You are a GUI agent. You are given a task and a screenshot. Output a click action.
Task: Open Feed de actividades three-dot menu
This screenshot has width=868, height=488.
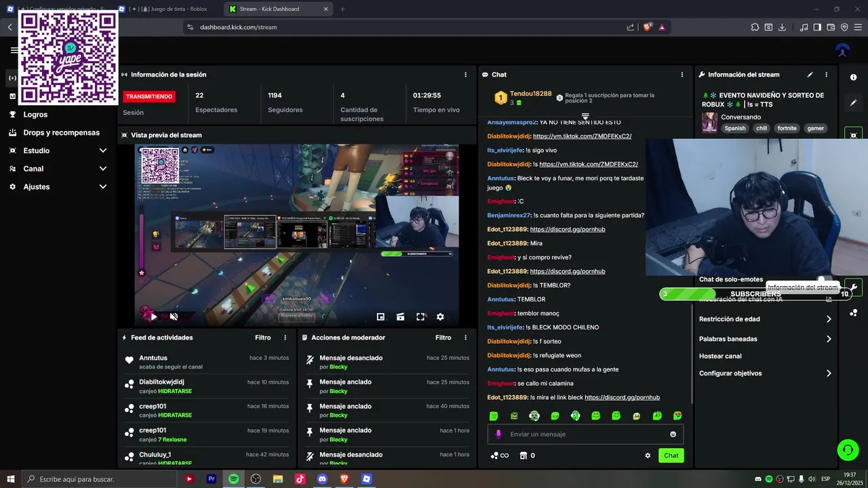(x=285, y=338)
